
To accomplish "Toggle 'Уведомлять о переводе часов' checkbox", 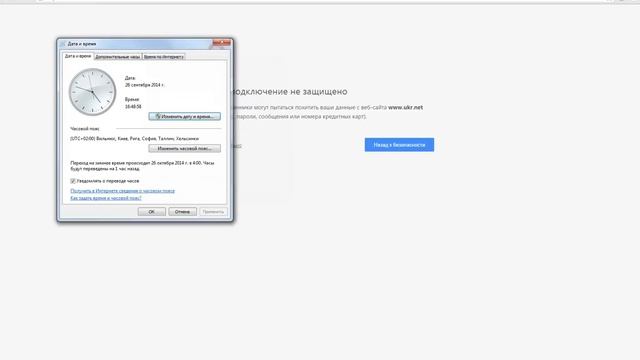I will (x=73, y=181).
